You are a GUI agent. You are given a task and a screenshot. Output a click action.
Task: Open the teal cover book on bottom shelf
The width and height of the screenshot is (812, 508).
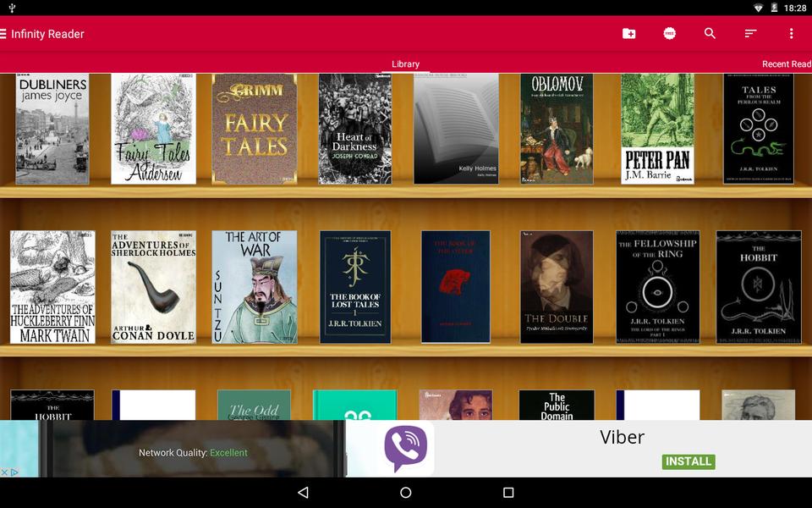pos(354,405)
